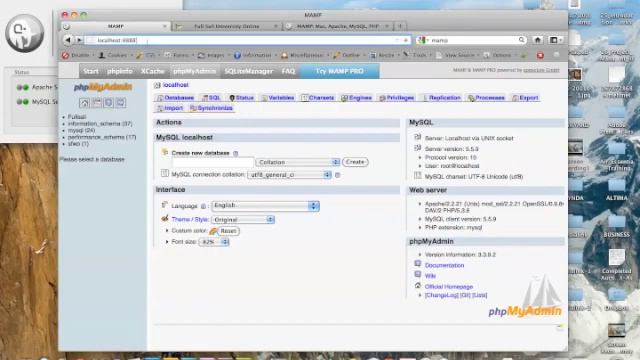Select SQLiteManager in MAMP navigation bar
Viewport: 640px width, 360px height.
(x=248, y=71)
